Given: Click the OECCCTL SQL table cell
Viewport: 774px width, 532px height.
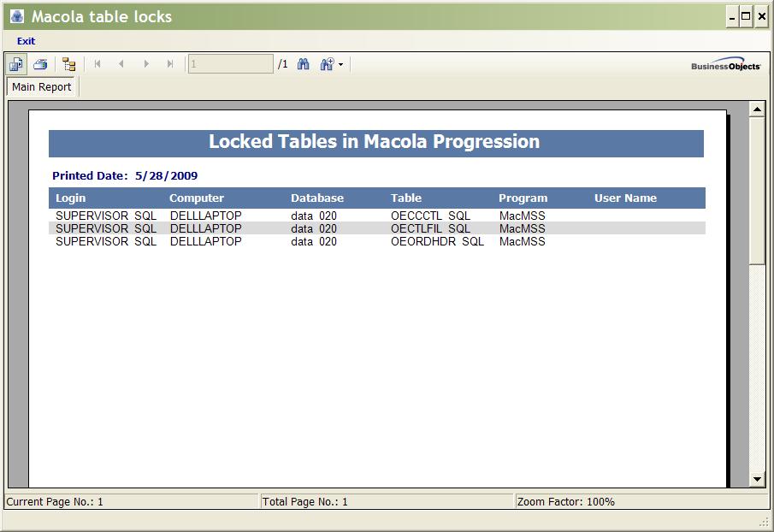Looking at the screenshot, I should coord(430,216).
